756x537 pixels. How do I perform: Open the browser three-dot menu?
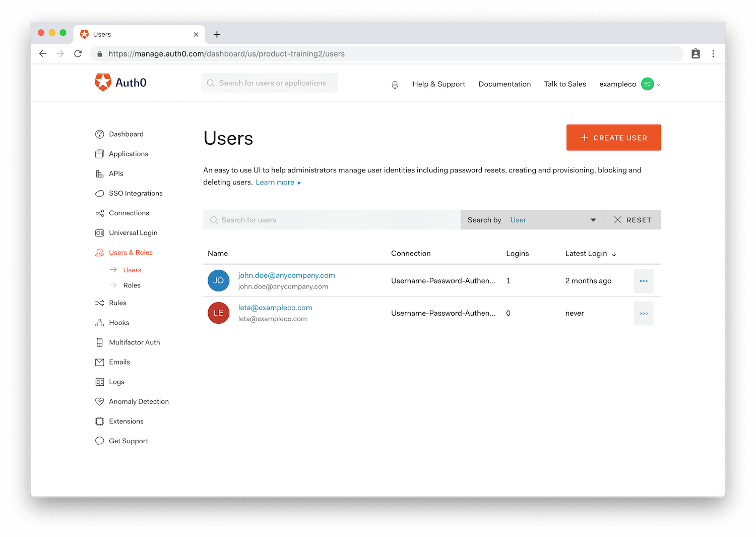(x=713, y=53)
